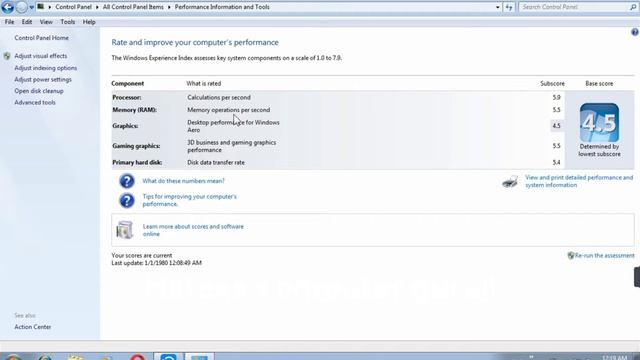Click the Search Control Panel field
Image resolution: width=640 pixels, height=360 pixels.
574,7
